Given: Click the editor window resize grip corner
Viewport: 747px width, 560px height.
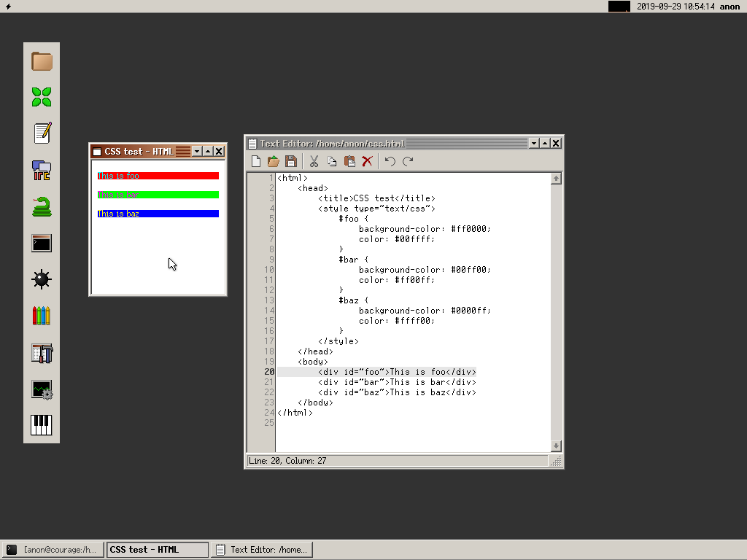Looking at the screenshot, I should point(556,461).
